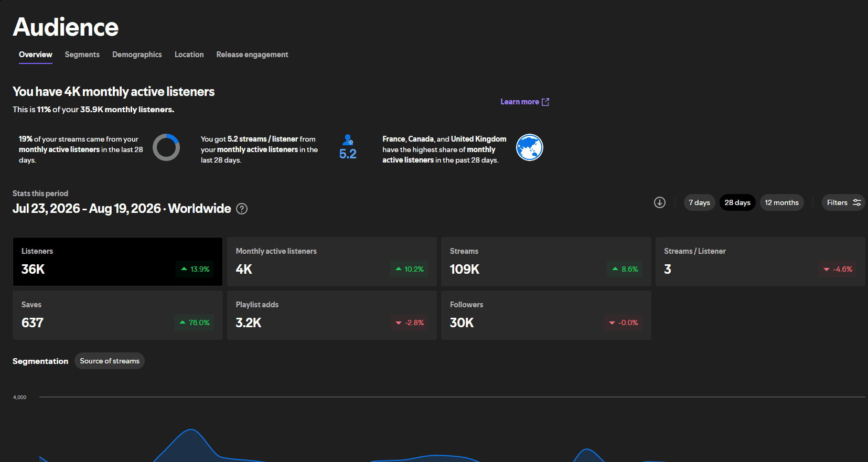The width and height of the screenshot is (868, 462).
Task: Click the listener person icon above 5.2
Action: tap(348, 139)
